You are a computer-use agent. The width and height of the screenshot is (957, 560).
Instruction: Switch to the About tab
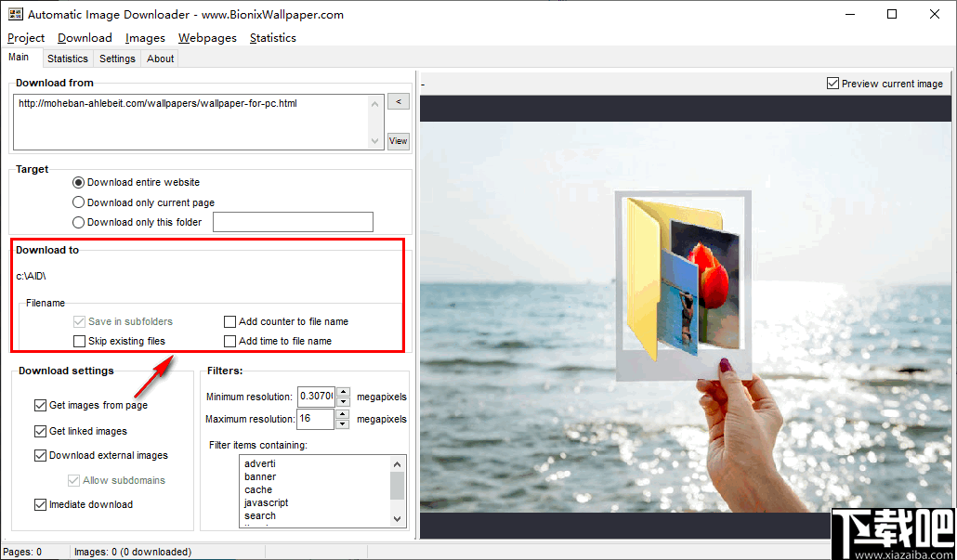159,58
